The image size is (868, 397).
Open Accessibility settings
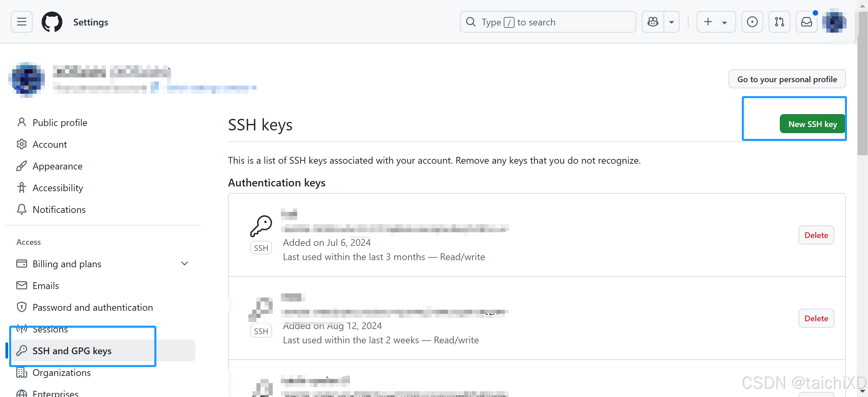58,187
